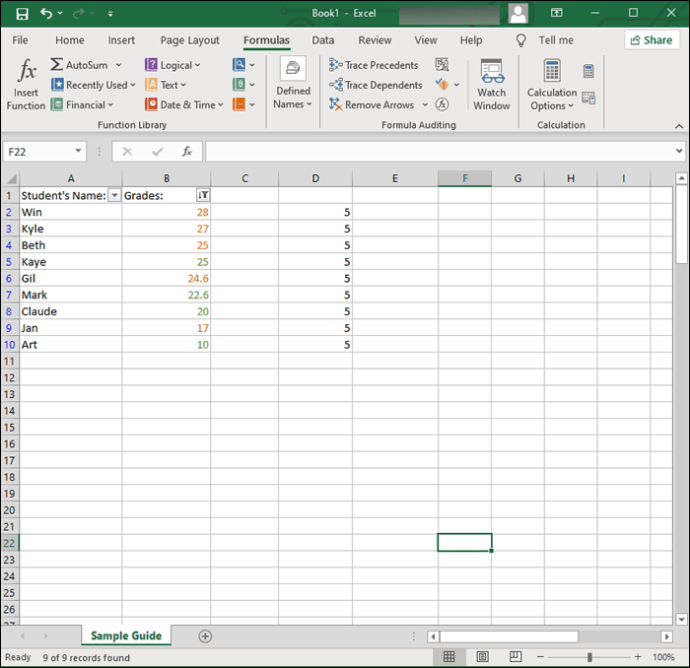Open Recently Used functions
Screen dimensions: 690x668
pyautogui.click(x=93, y=84)
